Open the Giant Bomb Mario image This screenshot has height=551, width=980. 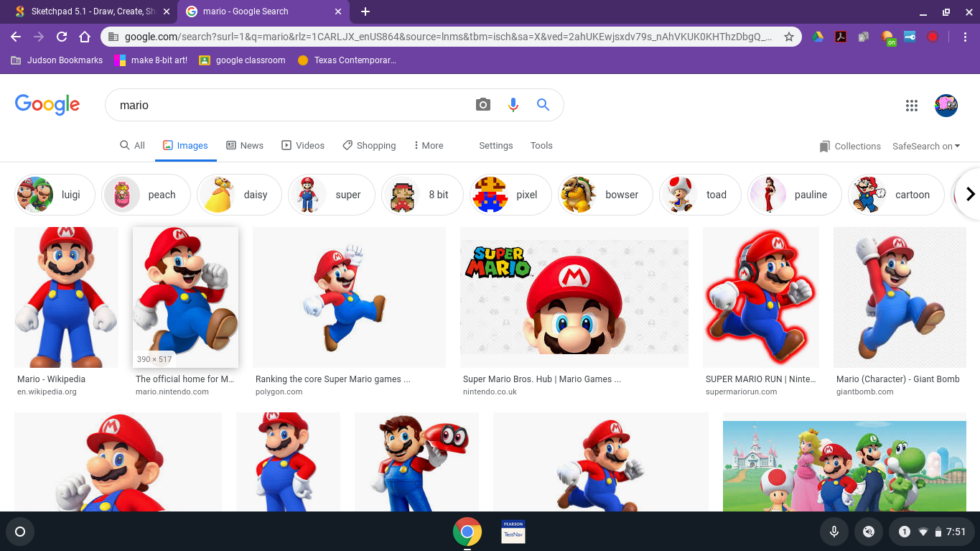pyautogui.click(x=900, y=297)
